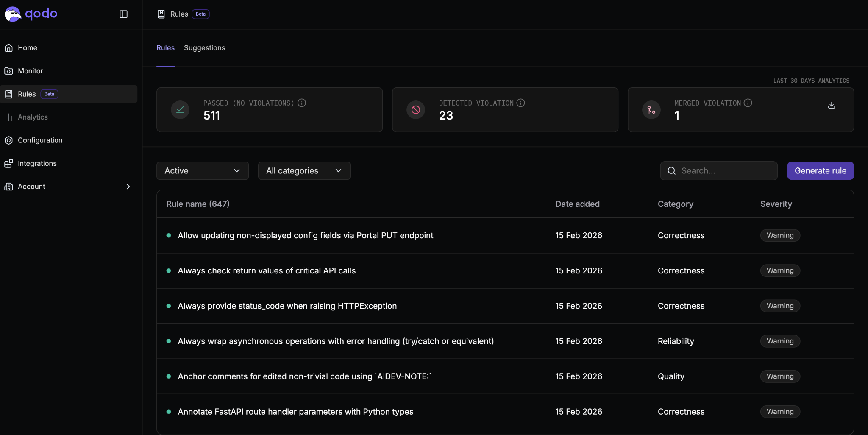Navigate to Integrations in the sidebar
The height and width of the screenshot is (435, 868).
pos(37,163)
